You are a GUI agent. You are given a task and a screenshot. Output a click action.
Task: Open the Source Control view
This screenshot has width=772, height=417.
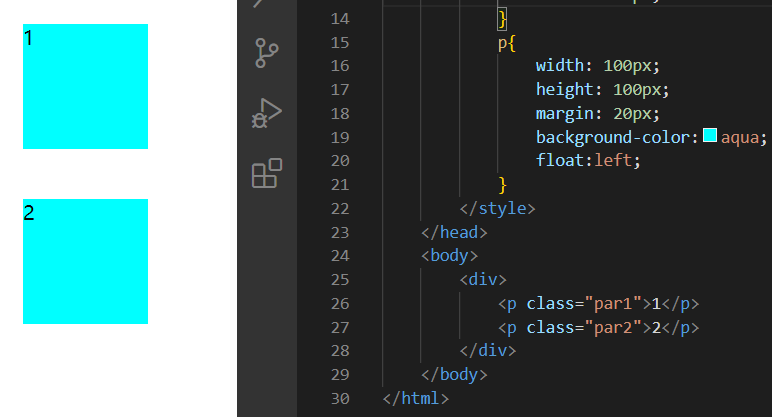267,53
